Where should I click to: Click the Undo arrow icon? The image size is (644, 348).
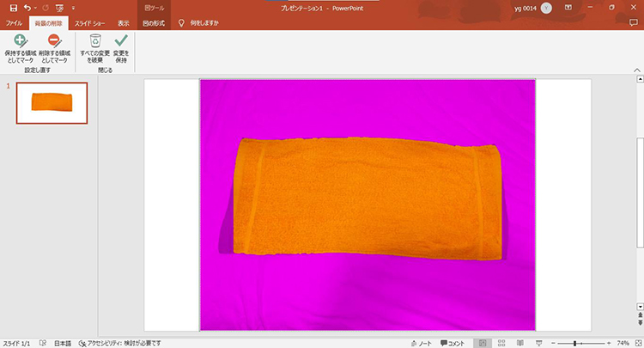(27, 7)
